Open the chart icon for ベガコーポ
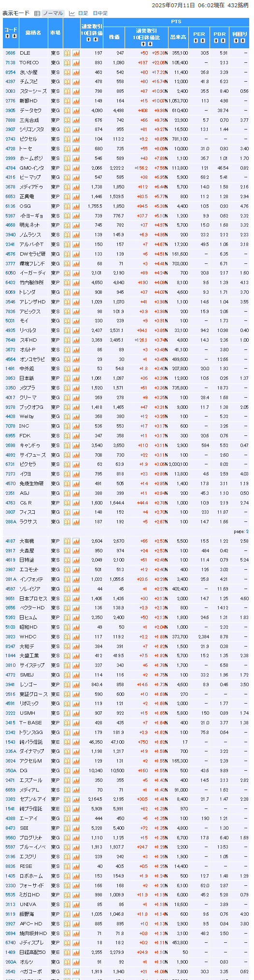This screenshot has width=254, height=980. pyautogui.click(x=76, y=971)
